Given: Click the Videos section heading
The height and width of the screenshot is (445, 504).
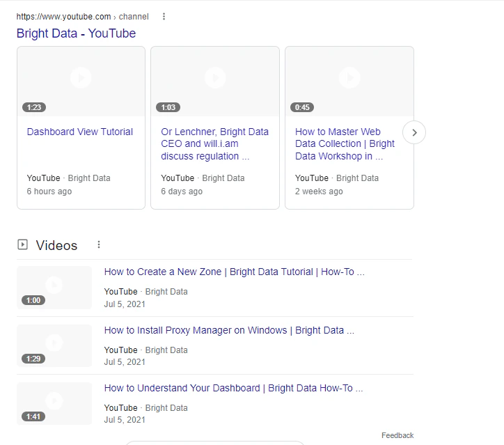Looking at the screenshot, I should pos(56,245).
